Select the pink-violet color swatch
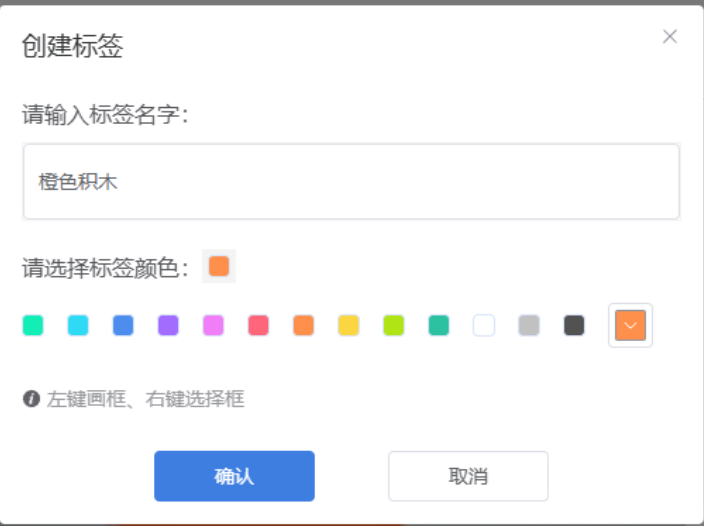The width and height of the screenshot is (704, 526). (213, 325)
